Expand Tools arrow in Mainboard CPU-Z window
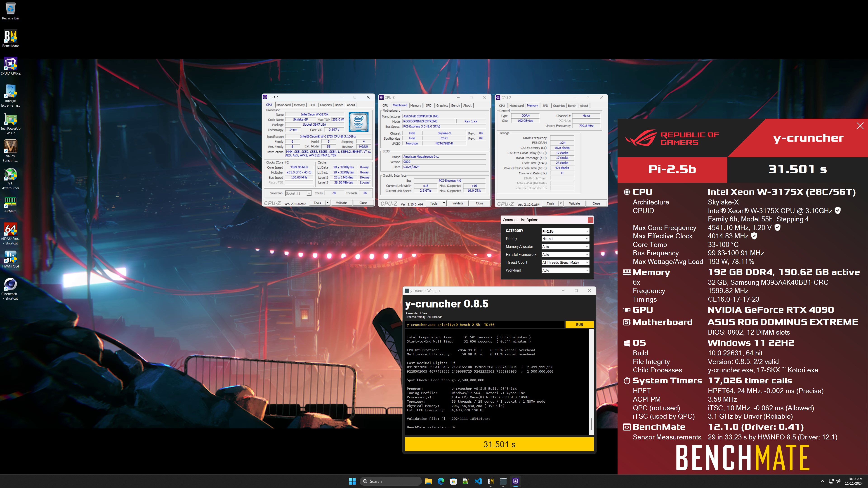 tap(444, 203)
